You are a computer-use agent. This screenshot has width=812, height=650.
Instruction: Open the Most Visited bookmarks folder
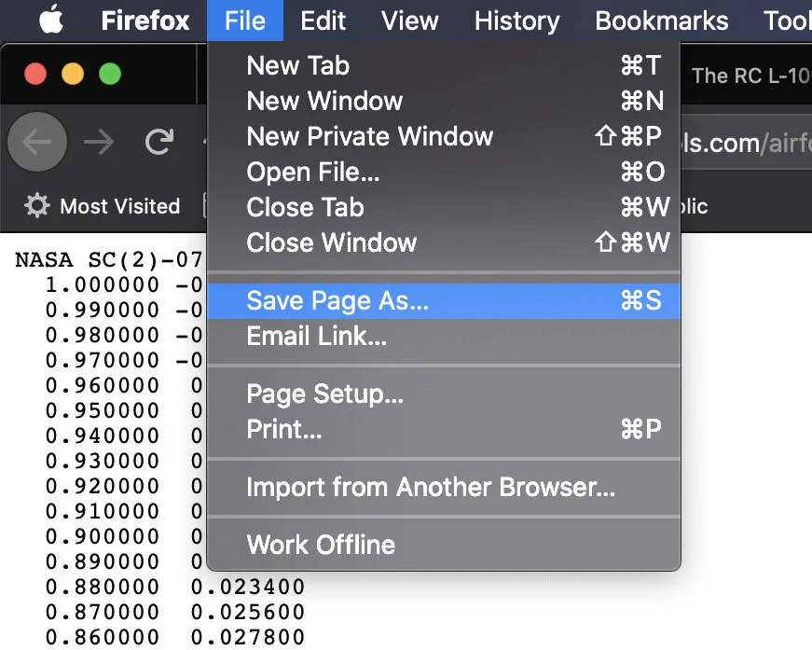pos(102,205)
